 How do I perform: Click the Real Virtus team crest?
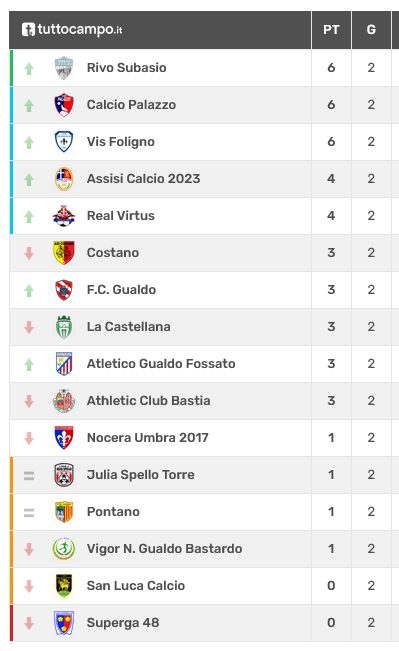(64, 215)
